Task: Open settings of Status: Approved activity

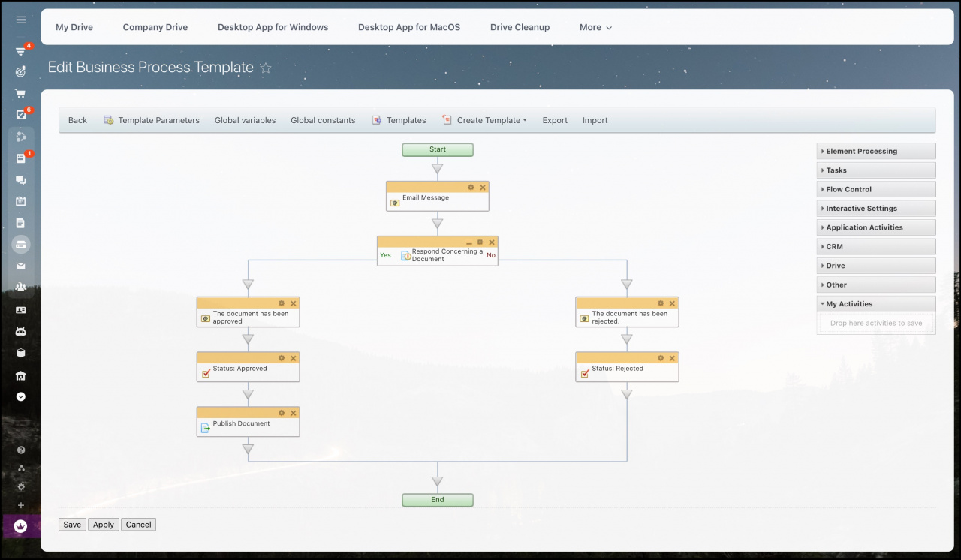Action: coord(282,358)
